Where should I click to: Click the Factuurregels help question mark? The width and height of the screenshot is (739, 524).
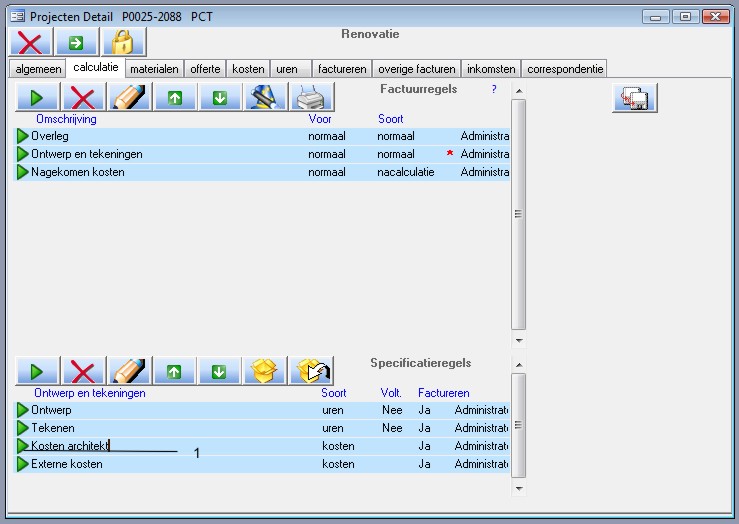(494, 89)
